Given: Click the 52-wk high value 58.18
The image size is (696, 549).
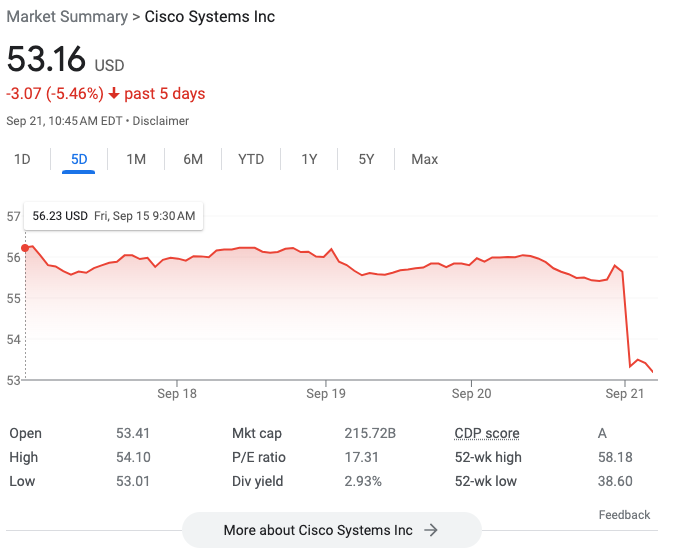Looking at the screenshot, I should click(615, 457).
